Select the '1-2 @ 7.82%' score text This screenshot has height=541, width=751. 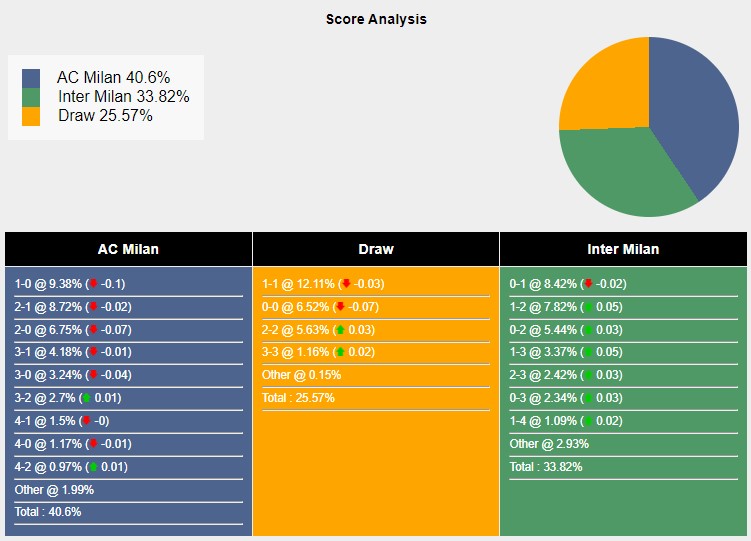point(543,307)
